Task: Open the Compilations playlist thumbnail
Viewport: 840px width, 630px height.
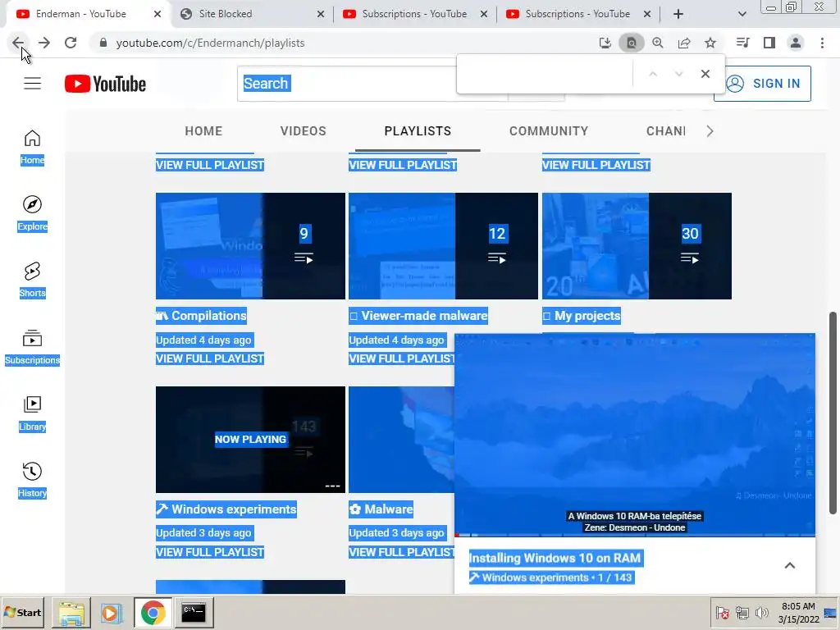Action: tap(250, 246)
